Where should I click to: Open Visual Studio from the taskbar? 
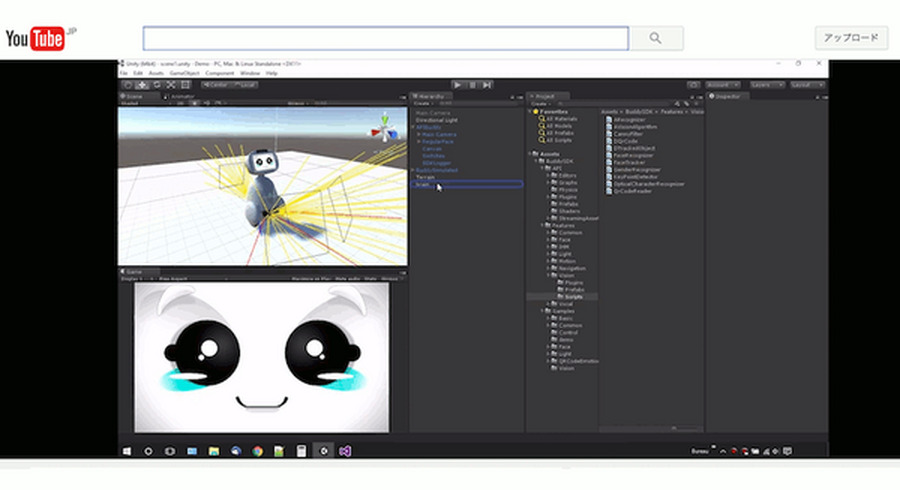[x=345, y=451]
